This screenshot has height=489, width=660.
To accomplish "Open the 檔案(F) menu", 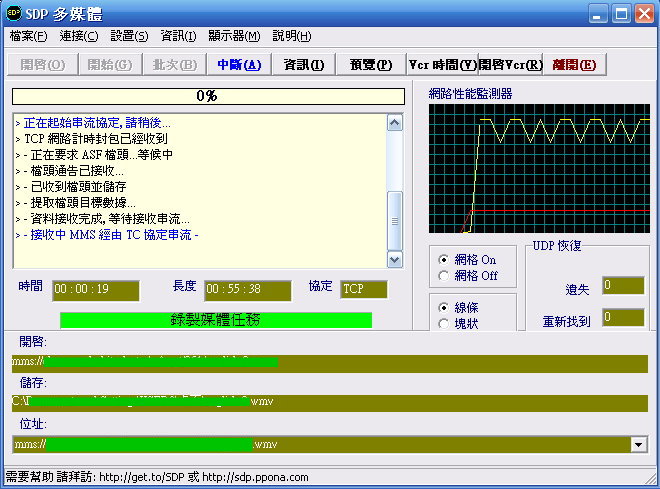I will 28,36.
